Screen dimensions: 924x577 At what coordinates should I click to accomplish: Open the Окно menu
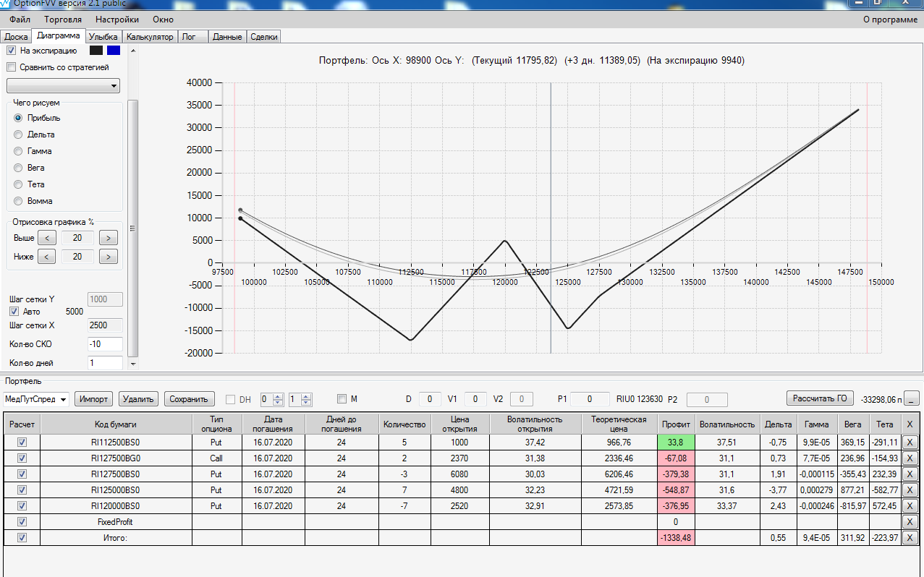pos(164,20)
